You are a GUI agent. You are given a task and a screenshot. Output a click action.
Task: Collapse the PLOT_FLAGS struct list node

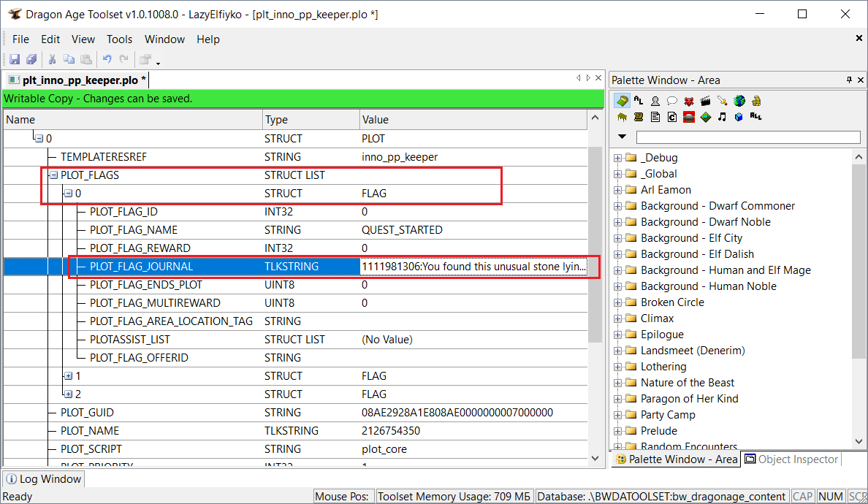[53, 175]
